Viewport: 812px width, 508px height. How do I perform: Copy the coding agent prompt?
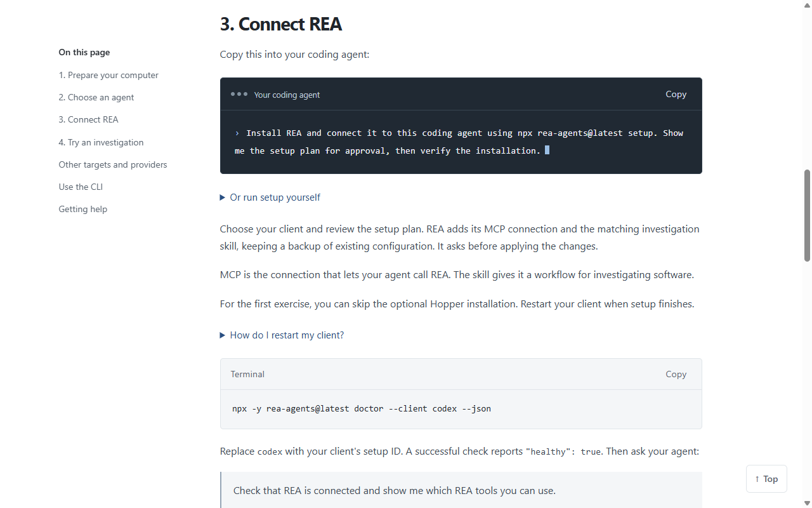676,94
